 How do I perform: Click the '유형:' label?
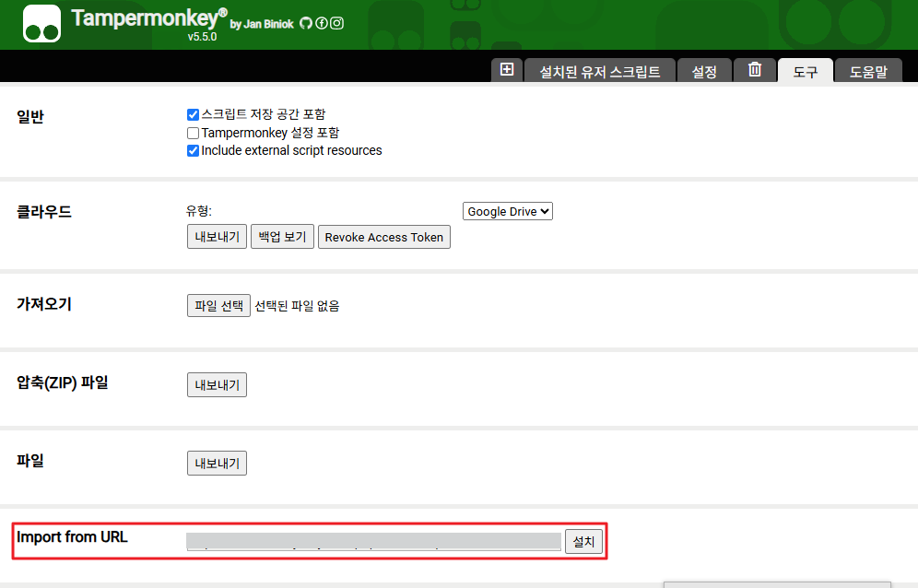199,211
